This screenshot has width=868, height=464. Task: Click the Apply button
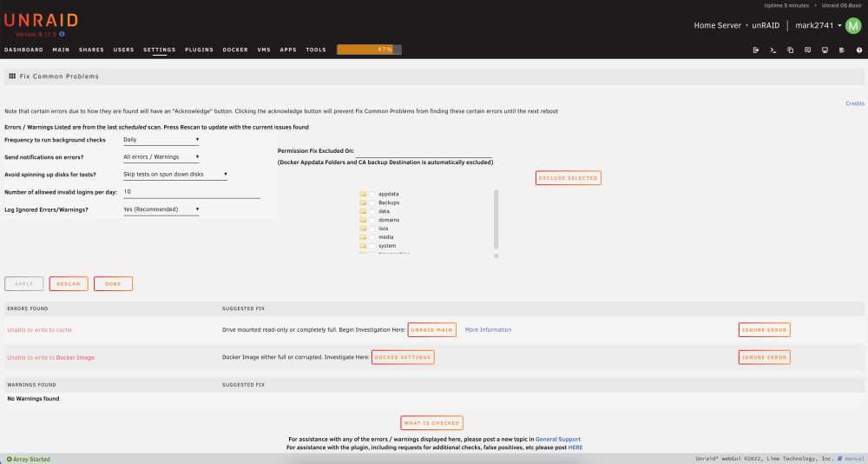[x=23, y=284]
